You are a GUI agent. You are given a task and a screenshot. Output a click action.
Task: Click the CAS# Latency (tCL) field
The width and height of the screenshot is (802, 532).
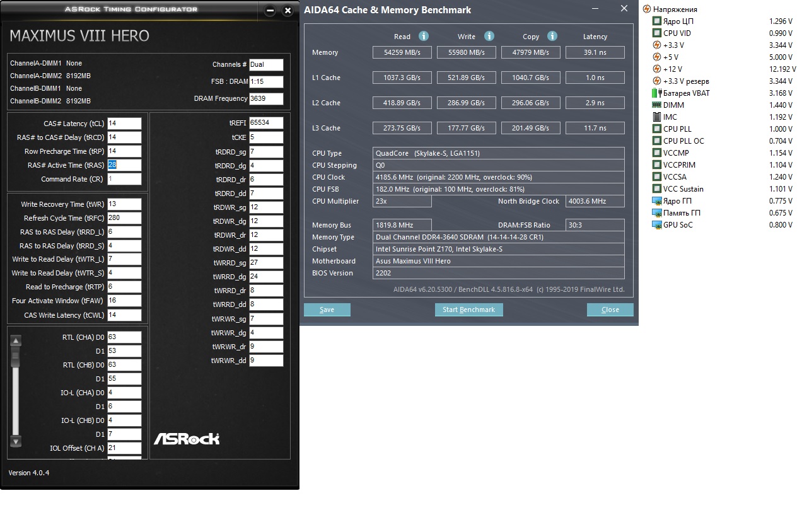pyautogui.click(x=124, y=124)
